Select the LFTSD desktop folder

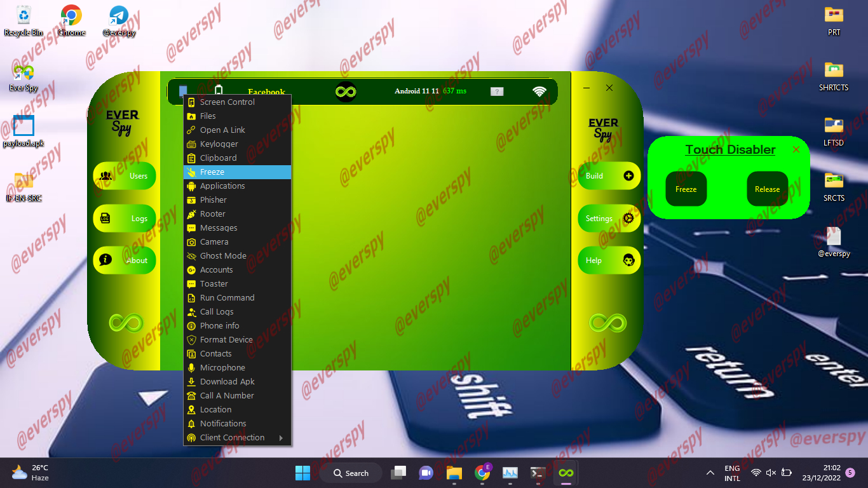(834, 132)
